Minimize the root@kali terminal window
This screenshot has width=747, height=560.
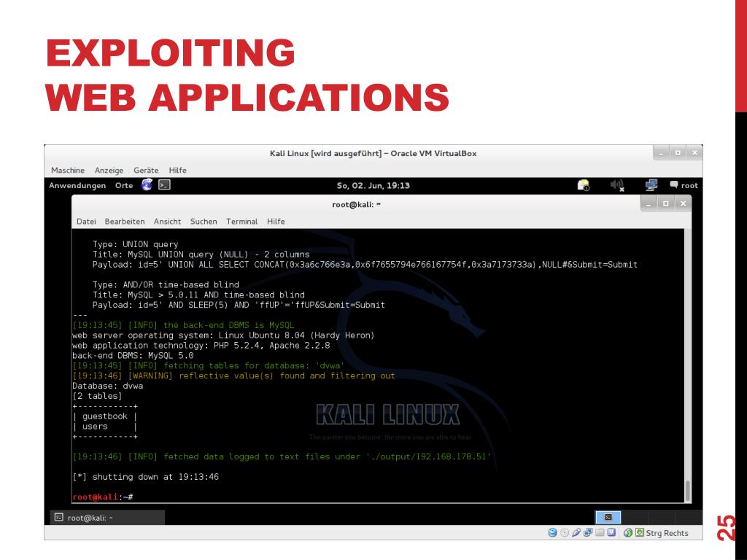pyautogui.click(x=649, y=204)
